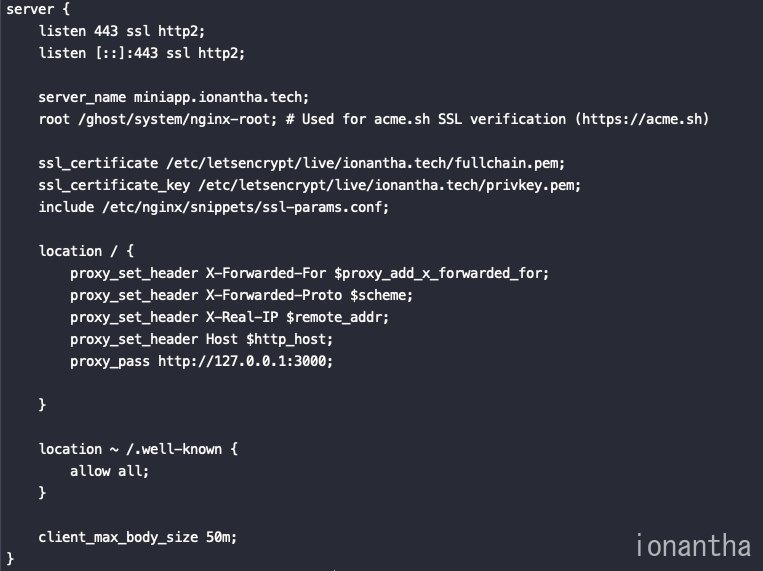Click the server_name miniapp.ionantha.tech line

[x=173, y=97]
